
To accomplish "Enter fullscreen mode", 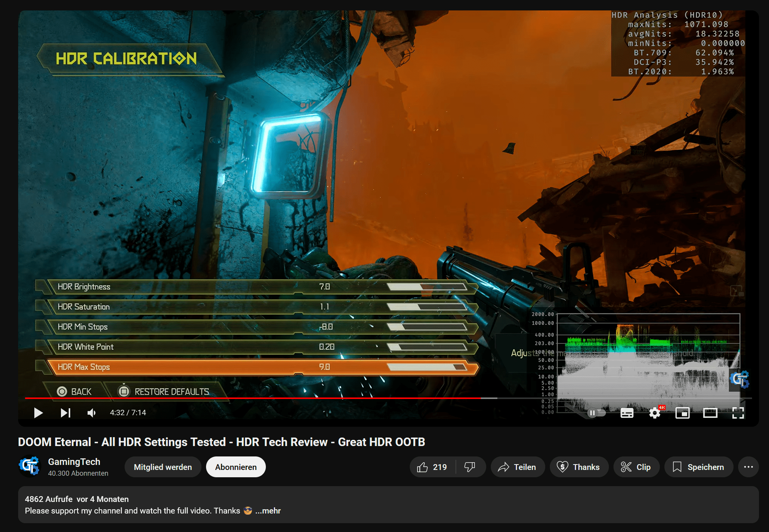I will [x=738, y=413].
